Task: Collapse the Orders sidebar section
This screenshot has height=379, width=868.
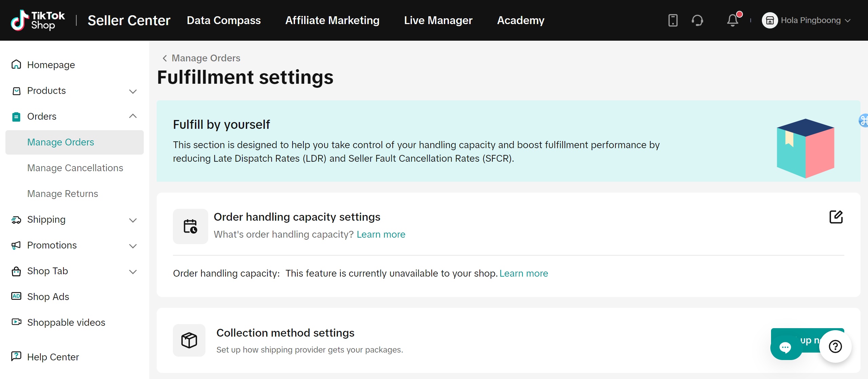Action: 133,116
